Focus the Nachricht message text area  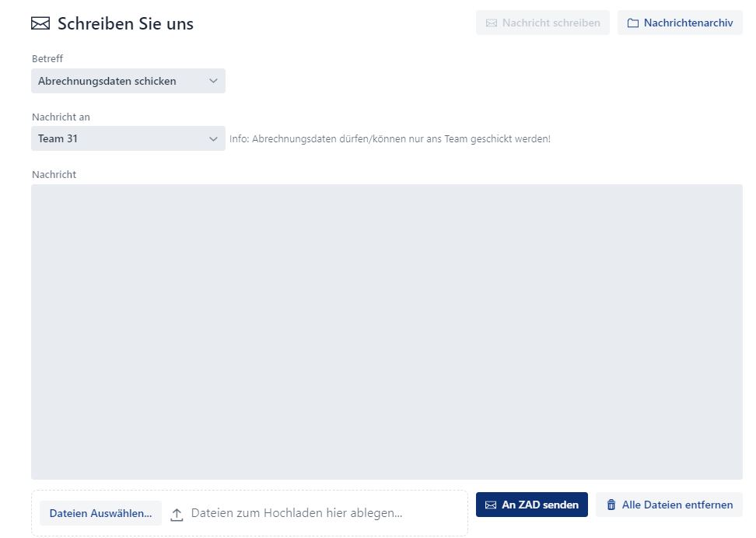point(387,331)
